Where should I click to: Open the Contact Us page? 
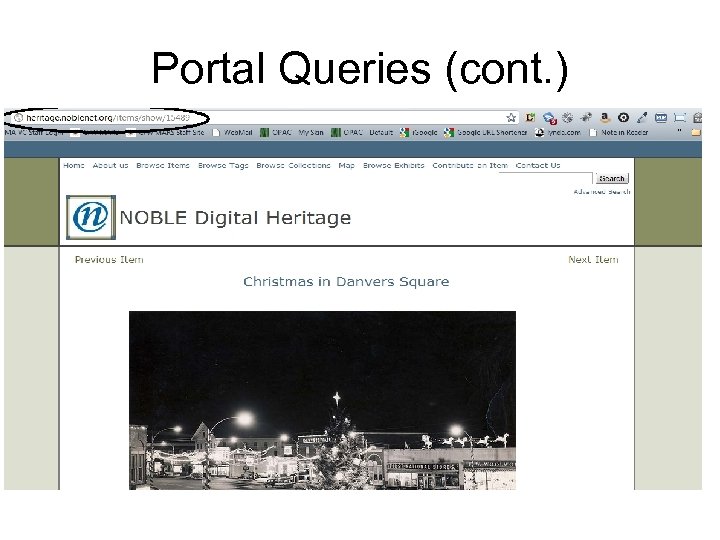coord(538,165)
